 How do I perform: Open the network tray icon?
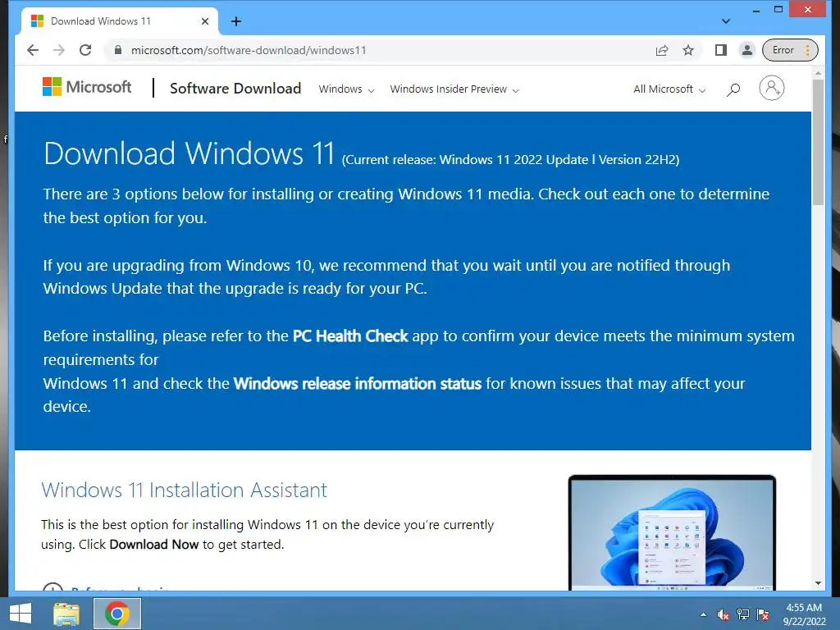[x=743, y=614]
